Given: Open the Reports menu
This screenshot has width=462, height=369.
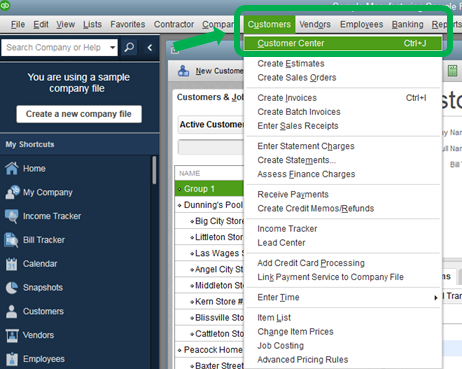Looking at the screenshot, I should (x=446, y=24).
